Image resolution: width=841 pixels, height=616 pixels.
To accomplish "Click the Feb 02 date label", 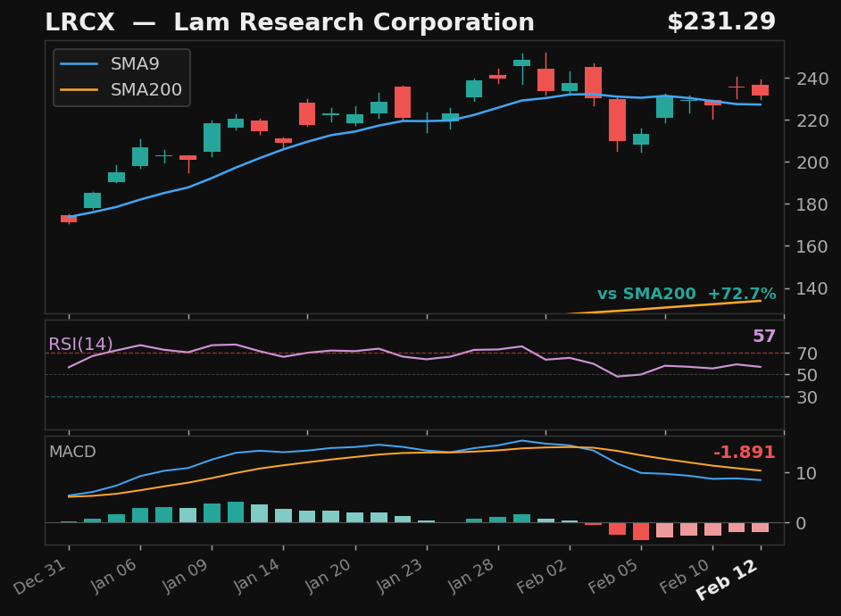I will pyautogui.click(x=542, y=577).
